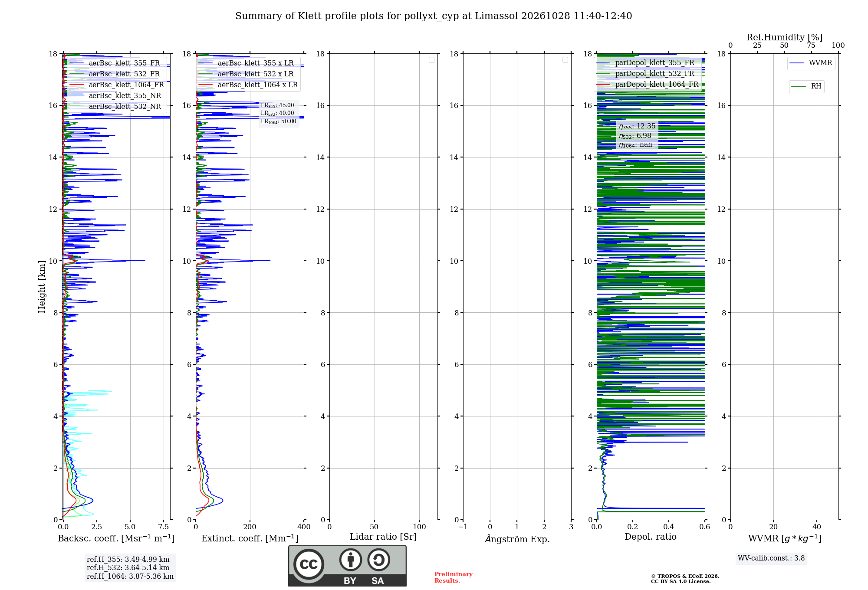This screenshot has width=868, height=590.
Task: Click the LR355: 45.00 annotation
Action: (277, 105)
